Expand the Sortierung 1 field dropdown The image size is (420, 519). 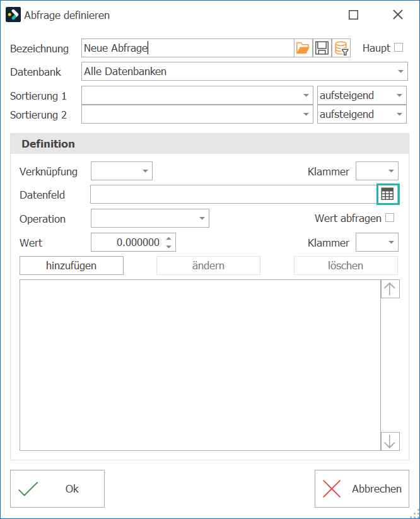197,95
